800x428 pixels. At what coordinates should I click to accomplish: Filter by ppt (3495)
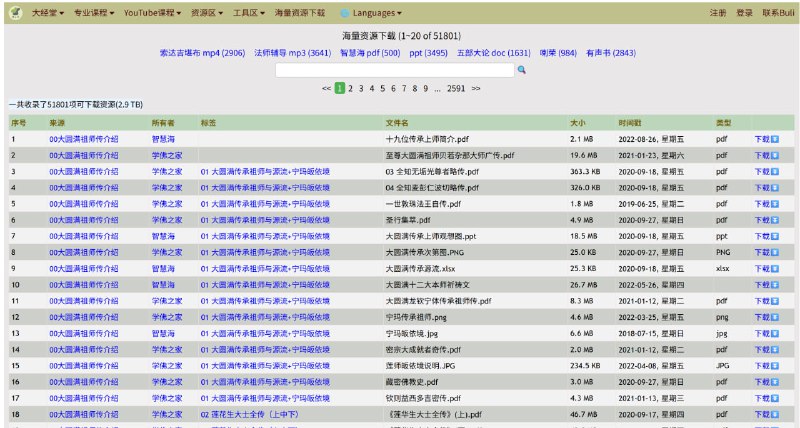click(429, 53)
